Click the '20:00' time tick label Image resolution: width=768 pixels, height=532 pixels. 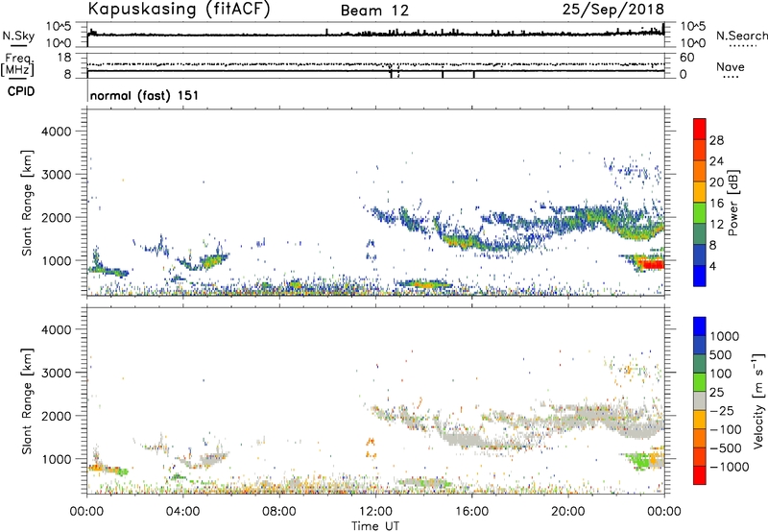pyautogui.click(x=567, y=512)
